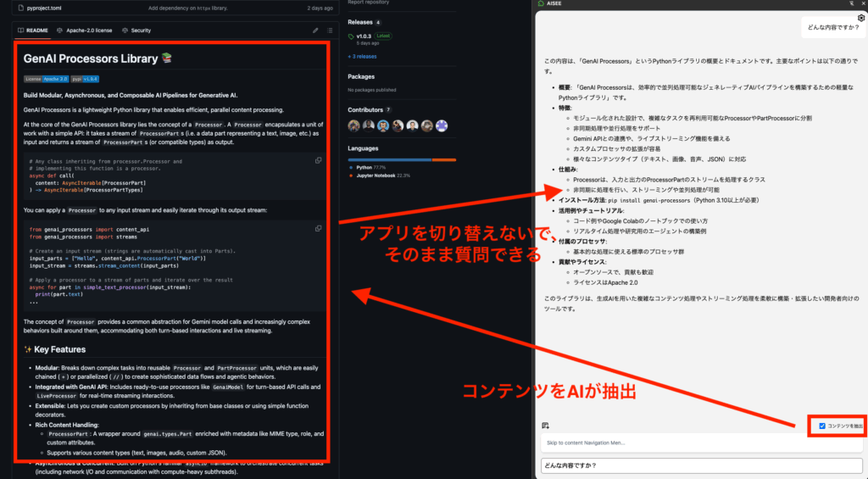Open the third contributor avatar
Viewport: 868px width, 479px height.
(383, 125)
